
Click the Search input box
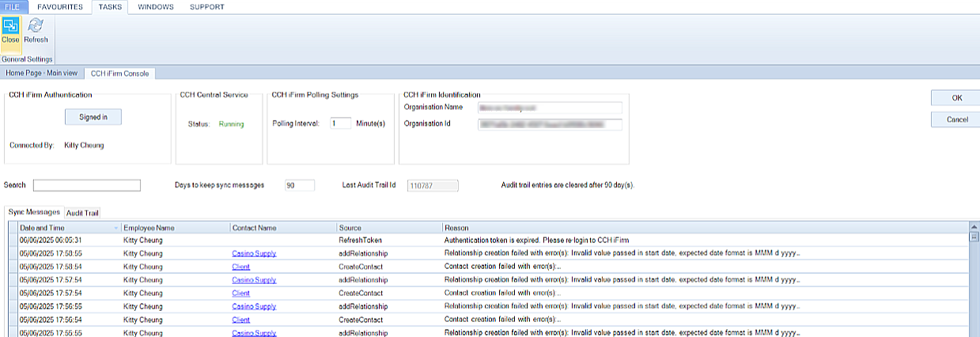pyautogui.click(x=87, y=185)
